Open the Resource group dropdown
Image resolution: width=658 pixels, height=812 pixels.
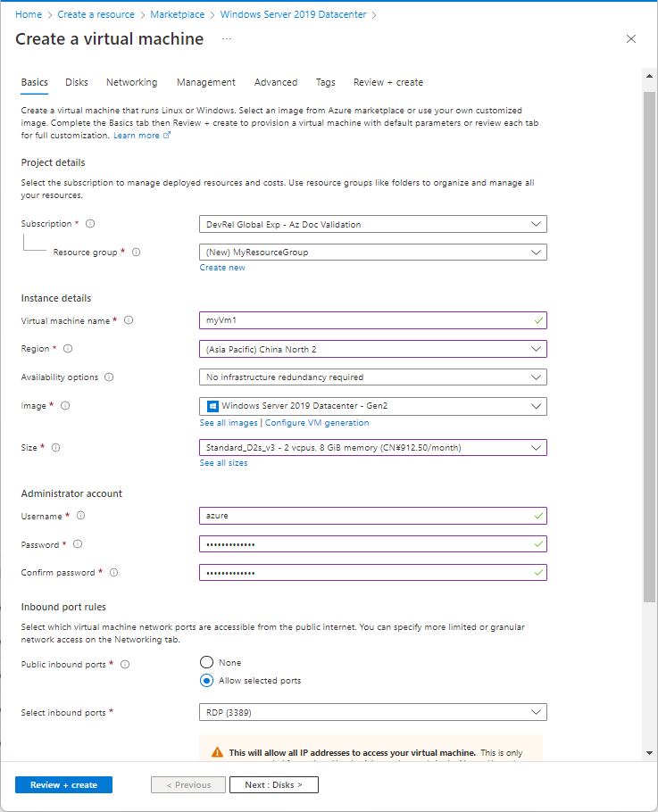pyautogui.click(x=373, y=253)
